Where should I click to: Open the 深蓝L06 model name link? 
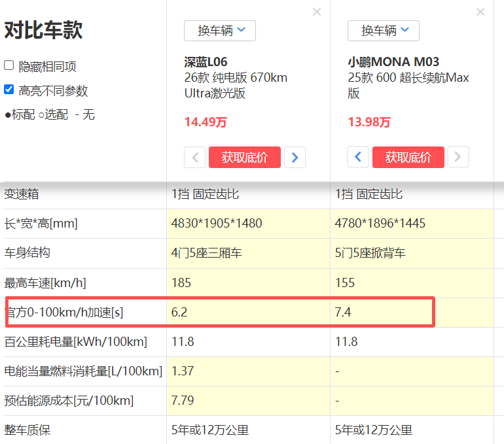click(206, 62)
